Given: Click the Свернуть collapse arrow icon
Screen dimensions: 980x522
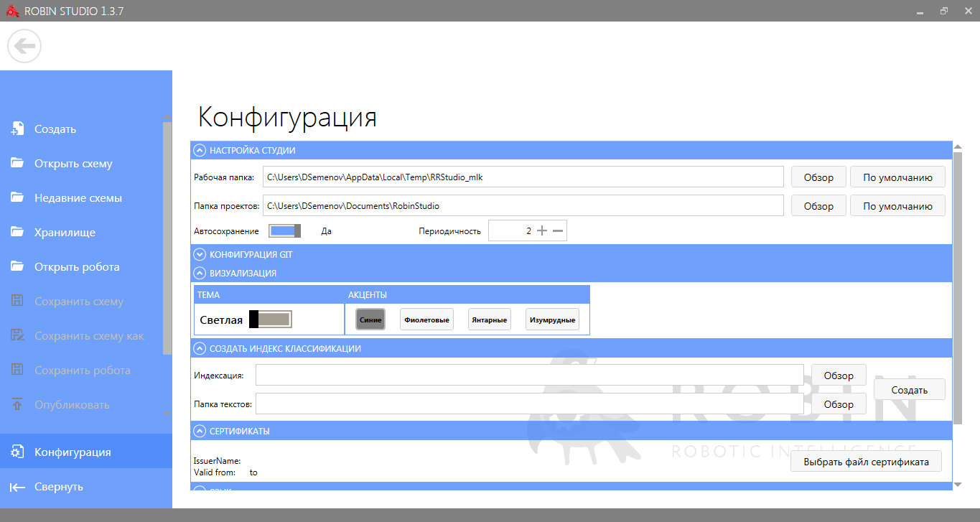Looking at the screenshot, I should click(x=17, y=487).
